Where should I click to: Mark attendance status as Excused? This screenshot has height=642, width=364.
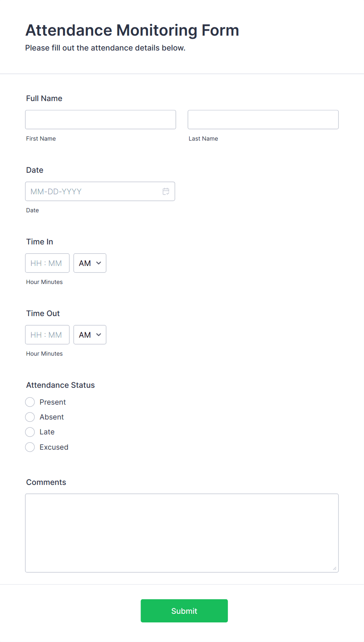pyautogui.click(x=30, y=447)
